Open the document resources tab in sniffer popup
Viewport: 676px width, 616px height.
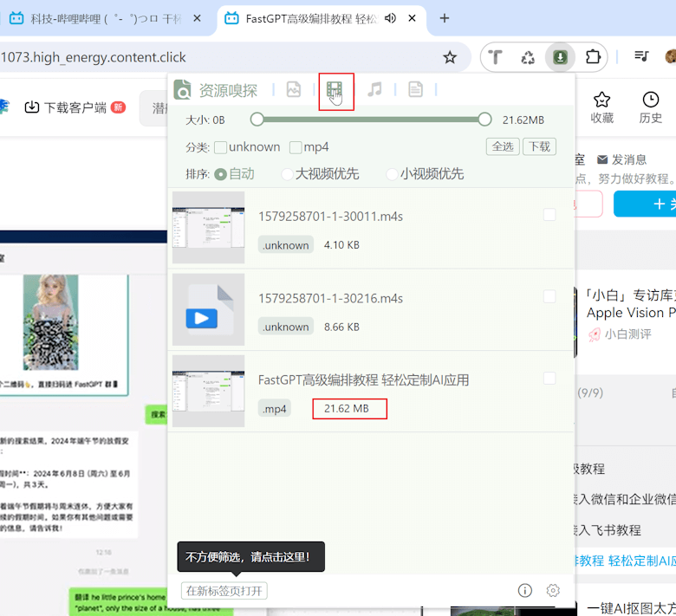(x=416, y=89)
